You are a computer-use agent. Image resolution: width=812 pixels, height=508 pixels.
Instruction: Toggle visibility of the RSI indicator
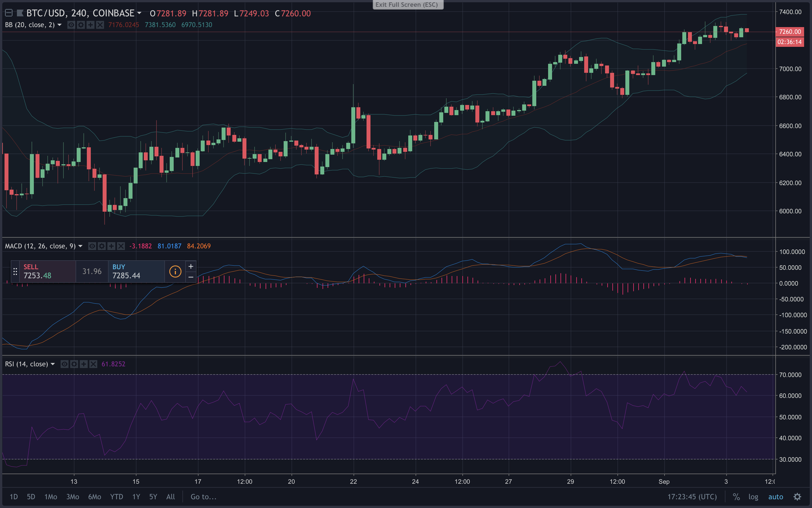click(x=64, y=364)
